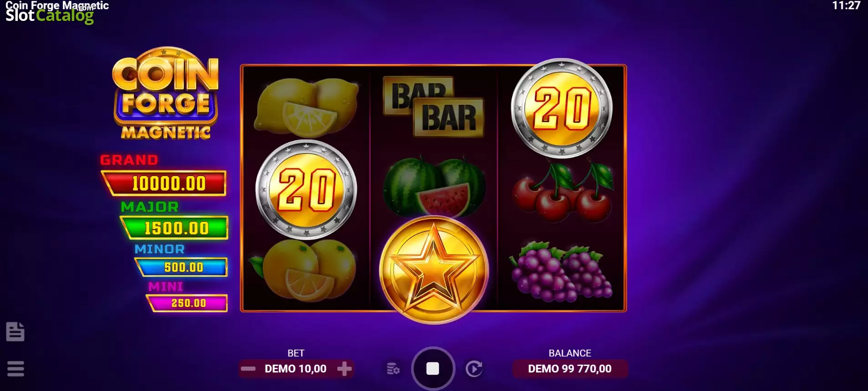Click the 20 coin on the left reel
The width and height of the screenshot is (868, 391).
point(306,190)
